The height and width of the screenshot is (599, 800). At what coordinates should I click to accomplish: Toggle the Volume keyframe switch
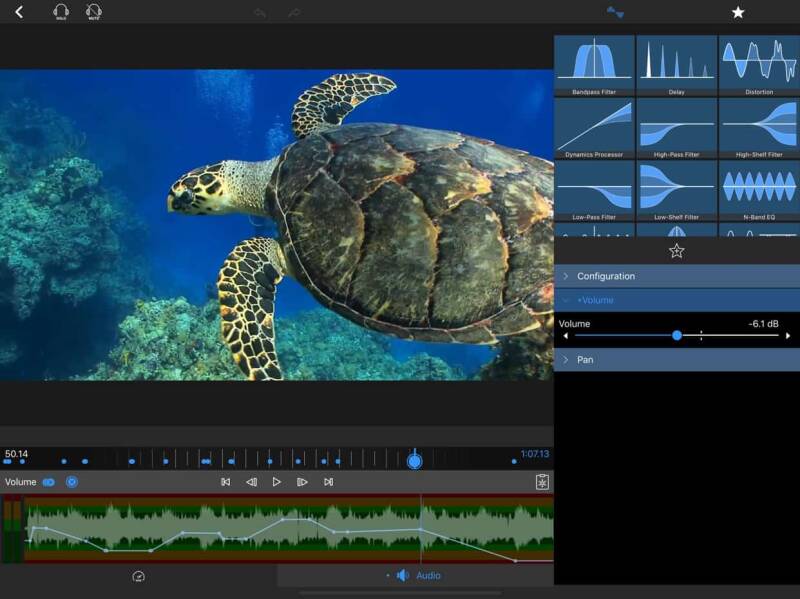[49, 482]
